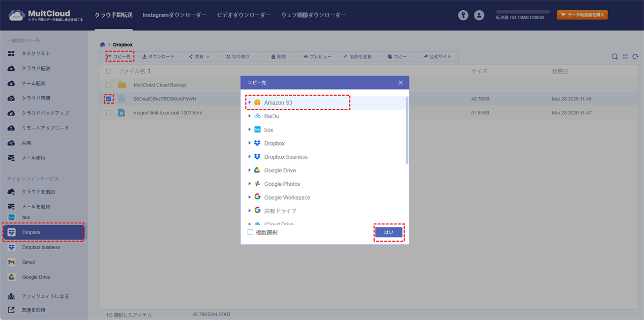Click the ダウンロード toolbar button
This screenshot has height=320, width=644.
click(158, 56)
